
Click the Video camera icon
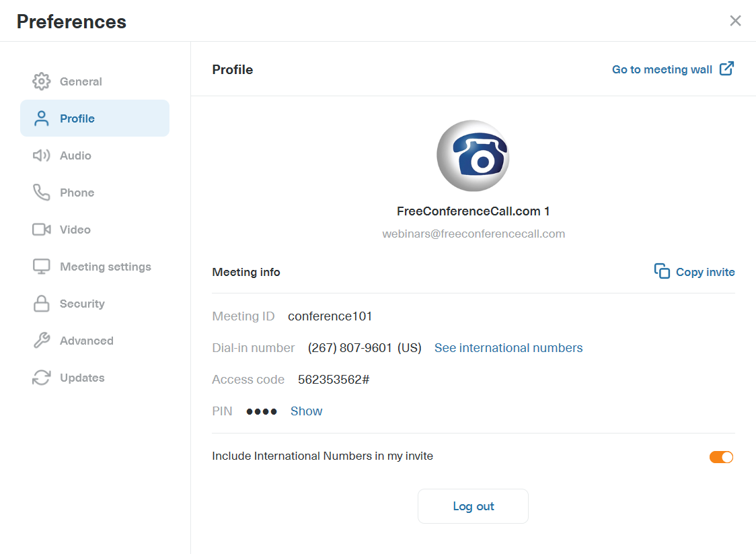[x=42, y=230]
